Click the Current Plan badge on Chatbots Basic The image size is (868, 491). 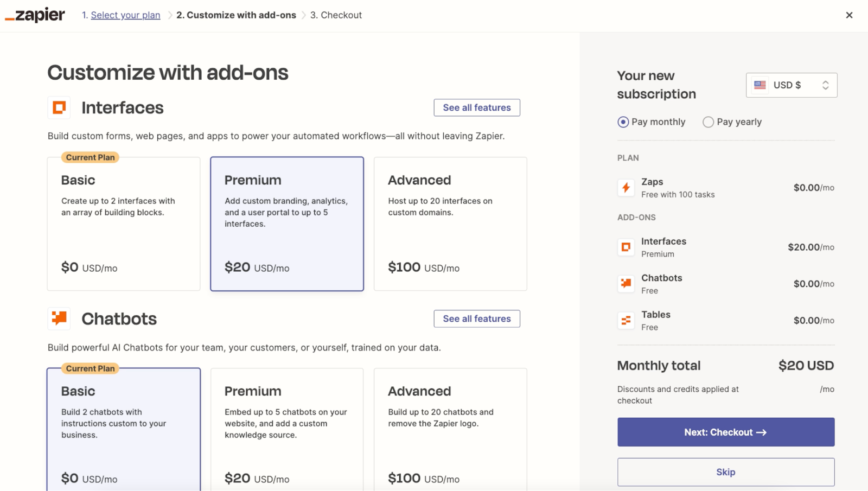tap(90, 368)
